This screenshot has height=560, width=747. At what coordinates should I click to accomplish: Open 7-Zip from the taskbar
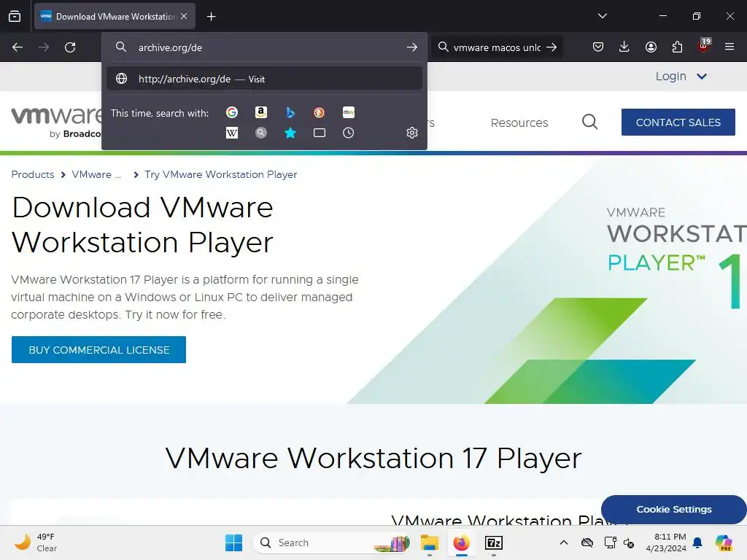(494, 542)
